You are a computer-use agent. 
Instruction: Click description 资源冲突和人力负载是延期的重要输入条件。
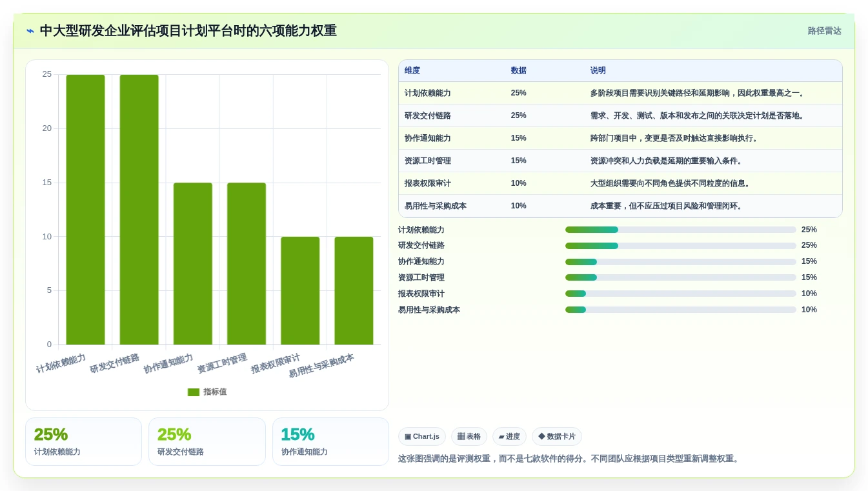(x=667, y=161)
